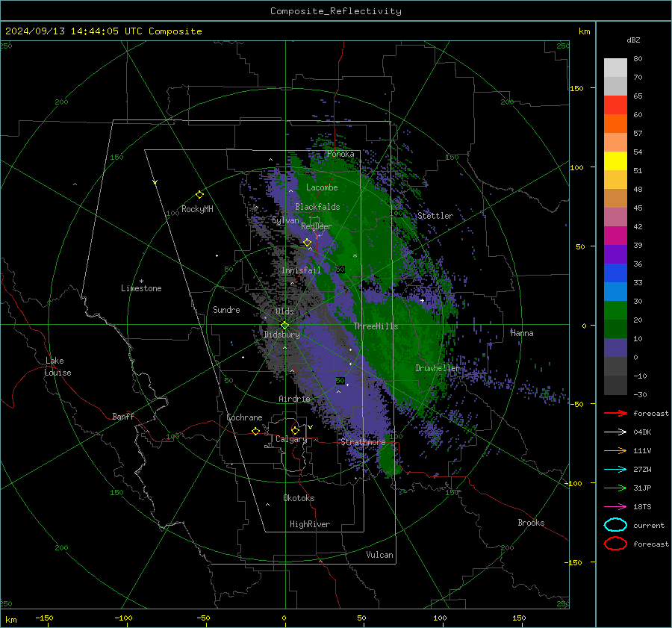Click the green 31JP arrow legend icon

615,488
